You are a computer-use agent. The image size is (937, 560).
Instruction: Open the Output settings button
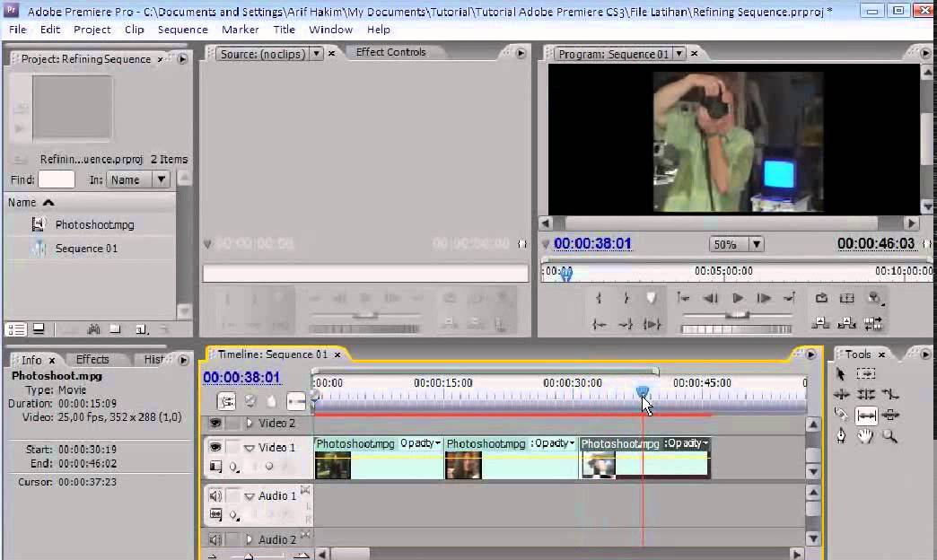pos(875,298)
